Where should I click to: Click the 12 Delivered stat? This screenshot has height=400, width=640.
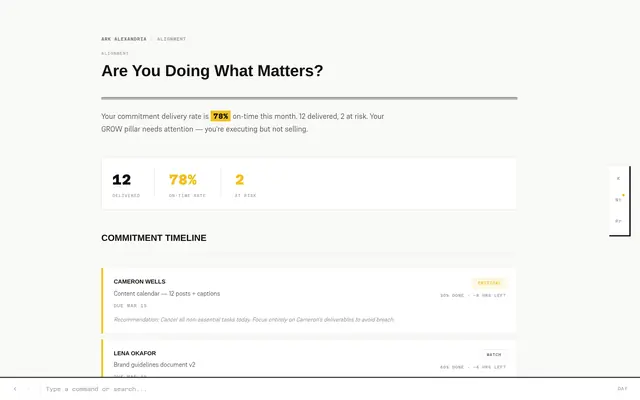[x=126, y=184]
